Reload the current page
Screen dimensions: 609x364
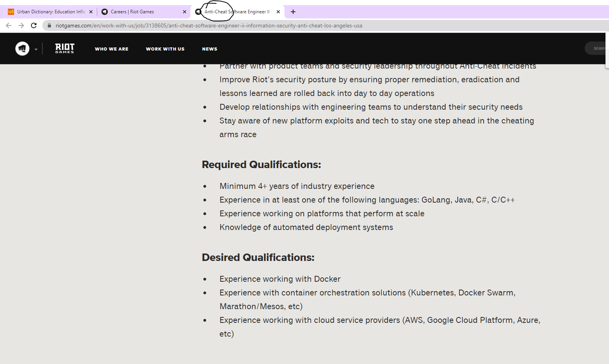point(34,25)
